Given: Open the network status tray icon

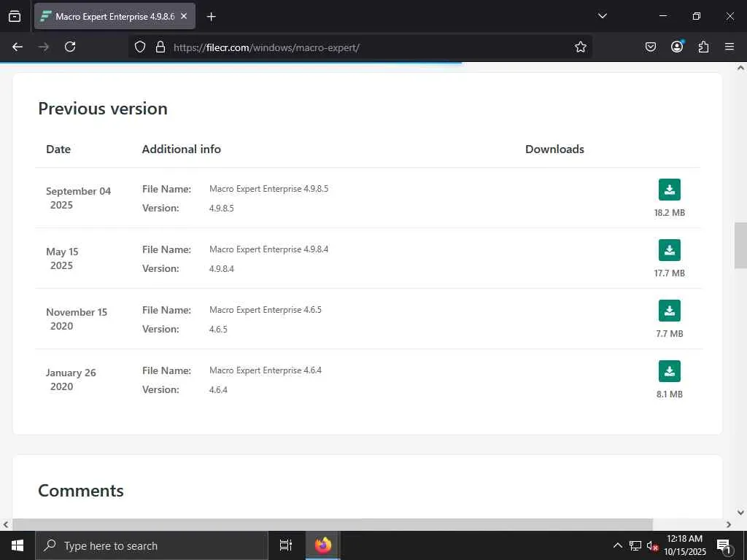Looking at the screenshot, I should pos(635,545).
